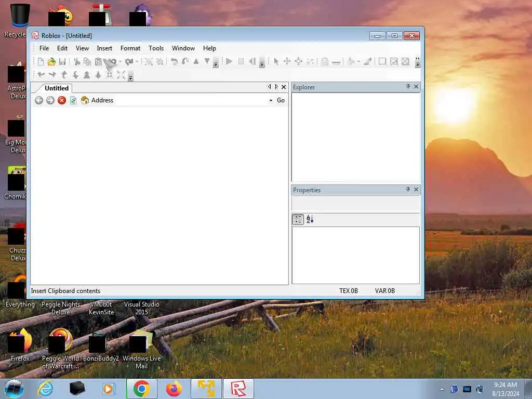The image size is (532, 399).
Task: Open the File menu
Action: tap(44, 48)
